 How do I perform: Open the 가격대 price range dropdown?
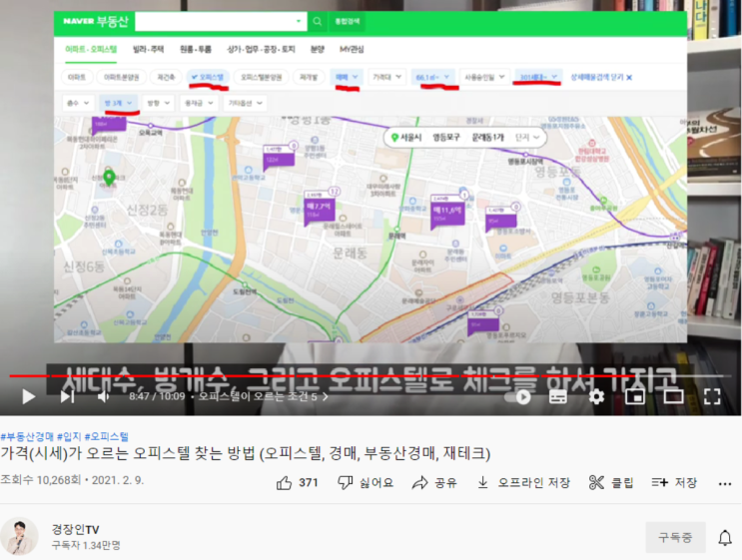(x=387, y=77)
